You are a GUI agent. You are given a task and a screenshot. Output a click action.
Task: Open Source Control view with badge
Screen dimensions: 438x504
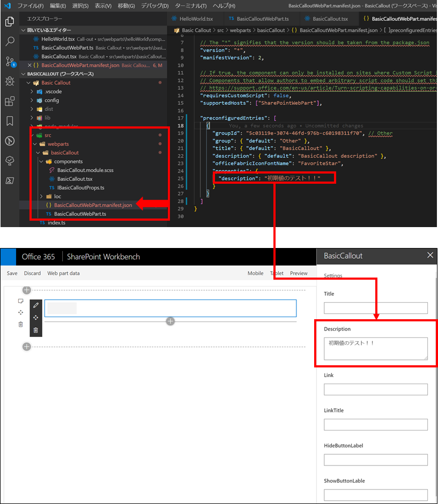[10, 62]
